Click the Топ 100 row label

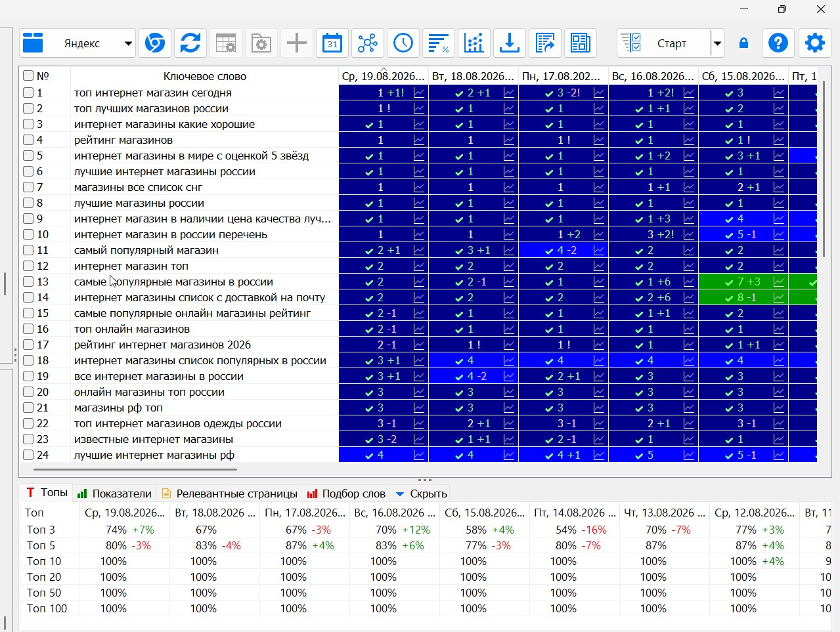[47, 608]
